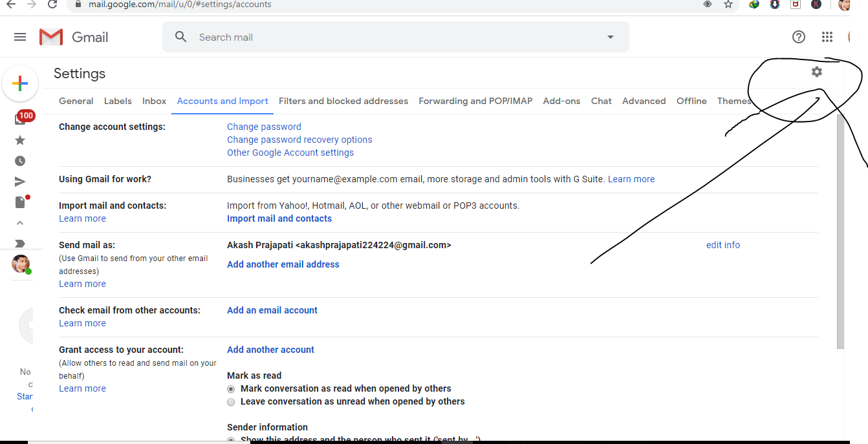
Task: Click Learn more under Send mail as
Action: point(82,284)
